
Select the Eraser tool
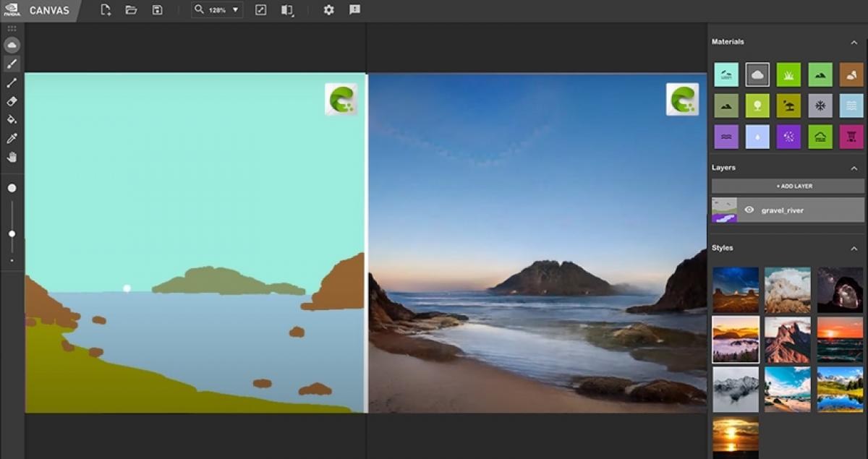click(x=12, y=101)
